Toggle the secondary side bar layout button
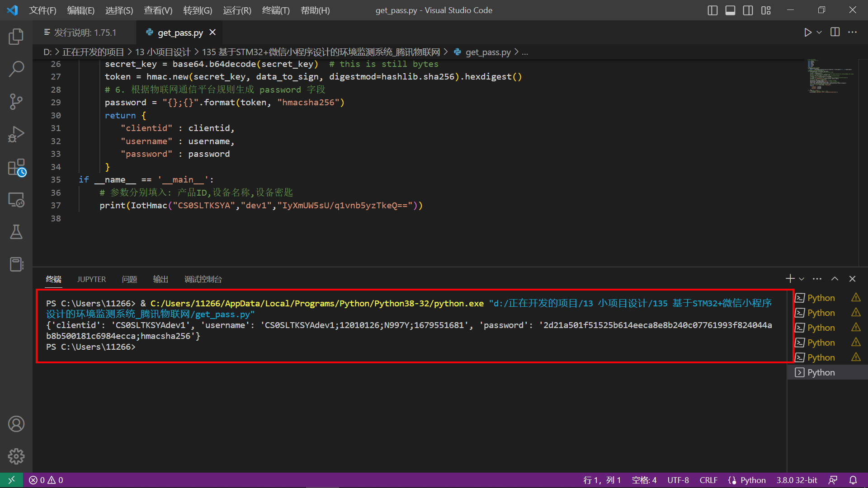 click(748, 10)
